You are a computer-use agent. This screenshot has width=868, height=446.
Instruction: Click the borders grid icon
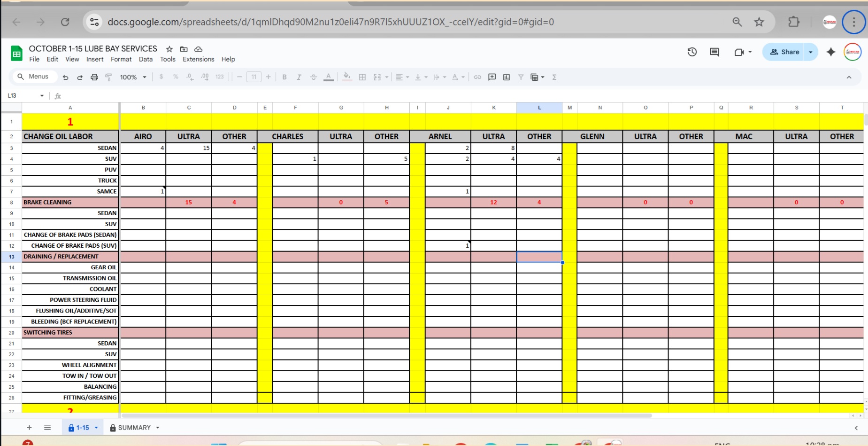(362, 77)
